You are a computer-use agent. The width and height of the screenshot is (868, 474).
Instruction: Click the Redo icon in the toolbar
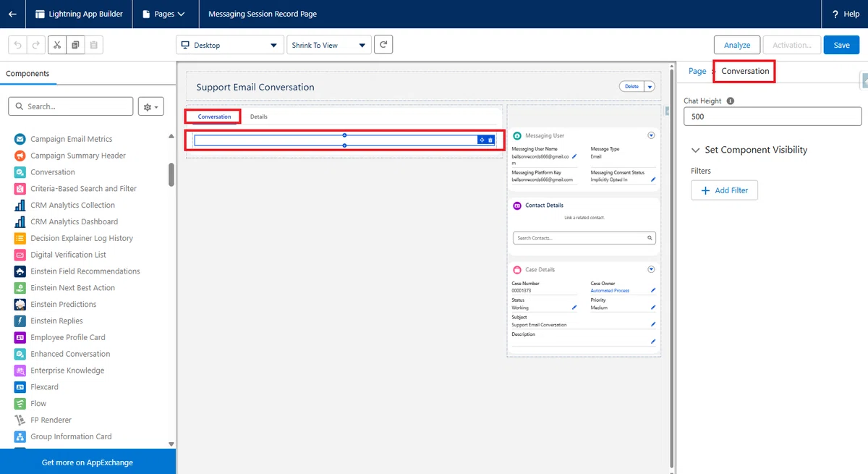(x=37, y=45)
